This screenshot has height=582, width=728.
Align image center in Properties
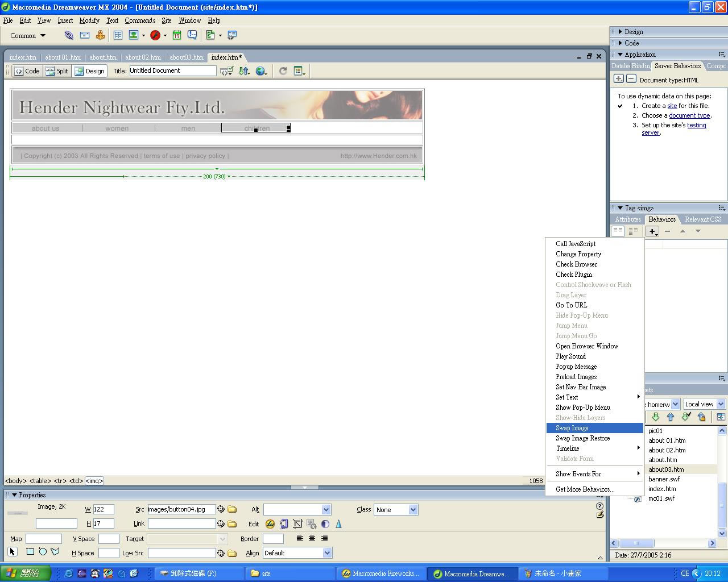tap(312, 538)
